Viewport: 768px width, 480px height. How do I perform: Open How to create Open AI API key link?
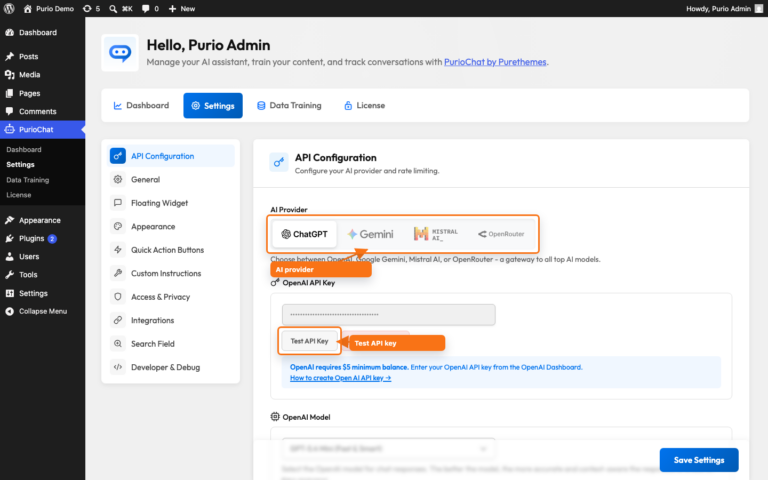[340, 378]
